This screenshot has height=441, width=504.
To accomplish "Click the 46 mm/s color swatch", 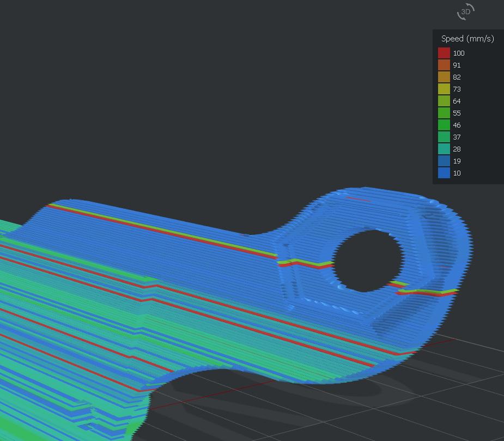I will tap(444, 125).
